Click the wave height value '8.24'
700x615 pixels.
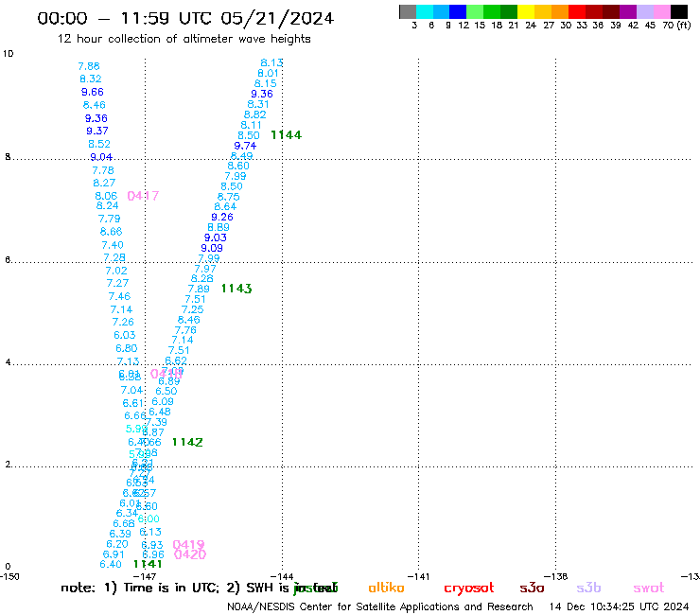coord(107,205)
